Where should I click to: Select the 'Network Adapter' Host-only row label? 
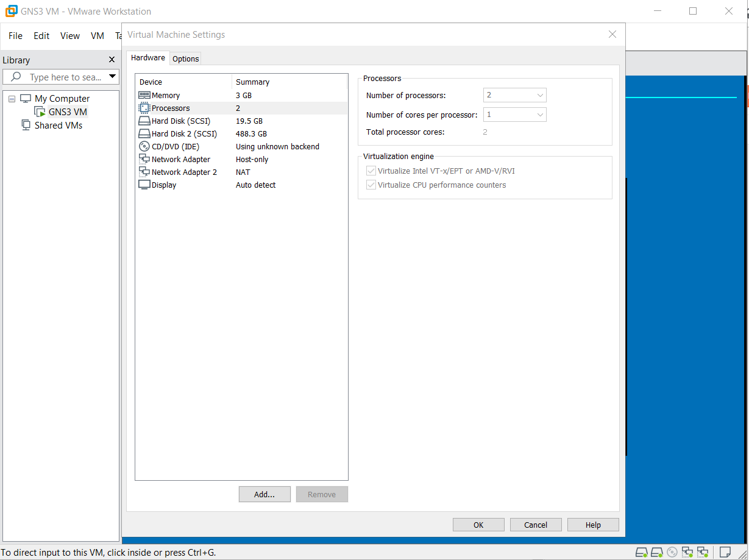[181, 159]
